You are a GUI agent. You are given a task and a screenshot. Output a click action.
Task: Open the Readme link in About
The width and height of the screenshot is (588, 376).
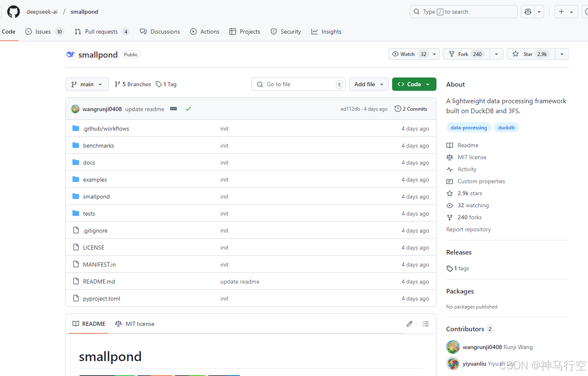[463, 145]
